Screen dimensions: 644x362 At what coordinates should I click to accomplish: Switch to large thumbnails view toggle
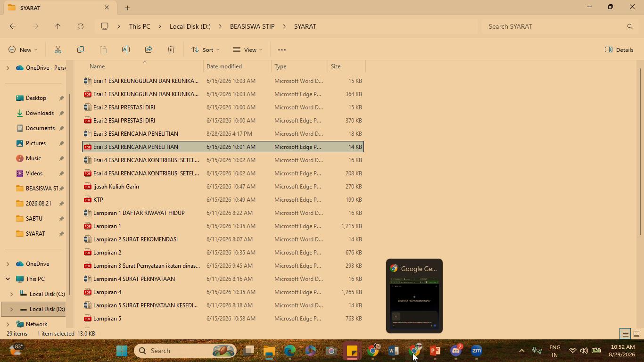tap(636, 334)
